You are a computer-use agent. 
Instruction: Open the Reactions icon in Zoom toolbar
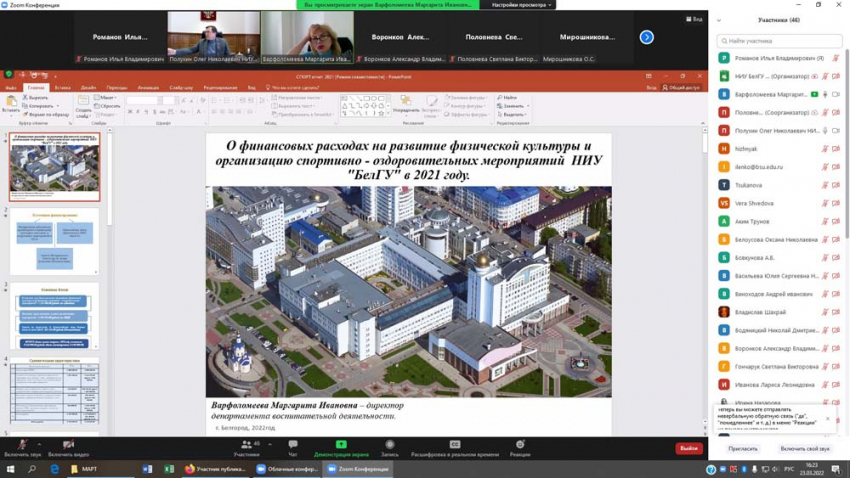520,445
